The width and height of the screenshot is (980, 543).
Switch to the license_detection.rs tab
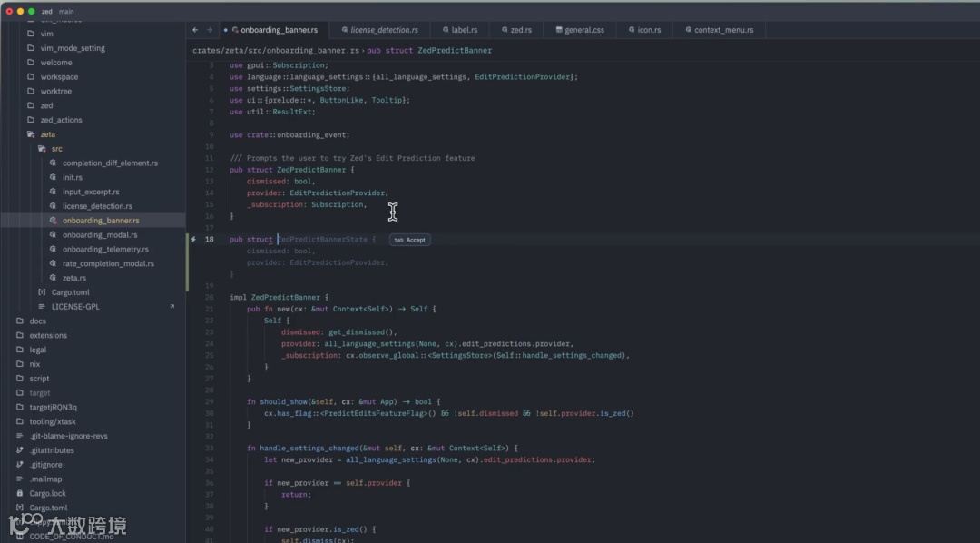point(380,30)
